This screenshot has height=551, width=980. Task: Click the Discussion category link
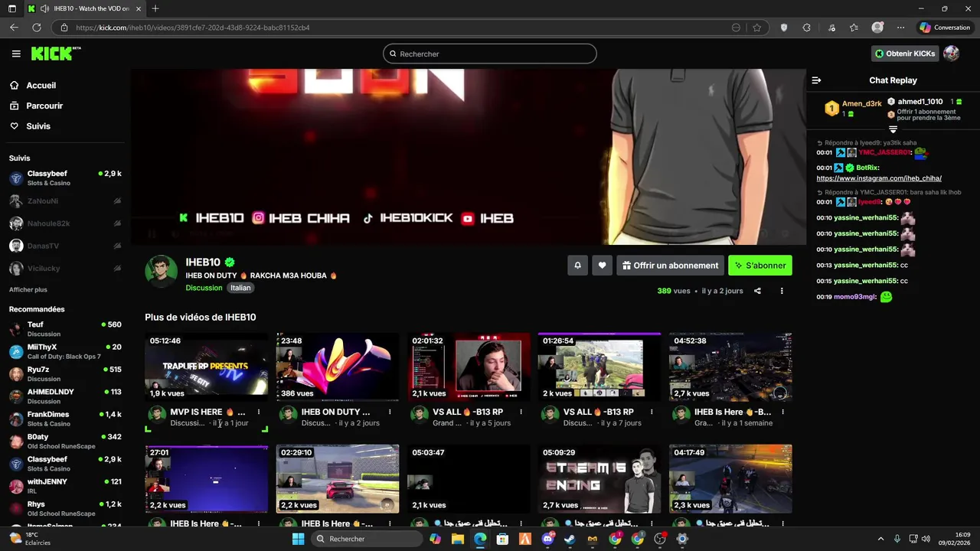(204, 288)
